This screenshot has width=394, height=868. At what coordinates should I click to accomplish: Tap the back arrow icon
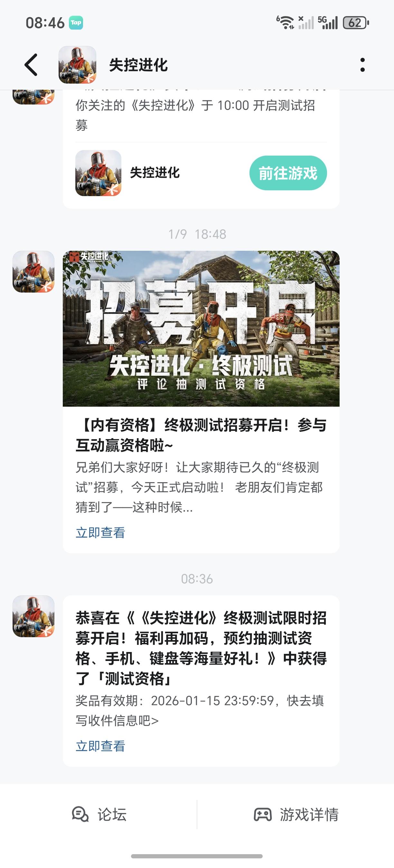point(31,65)
